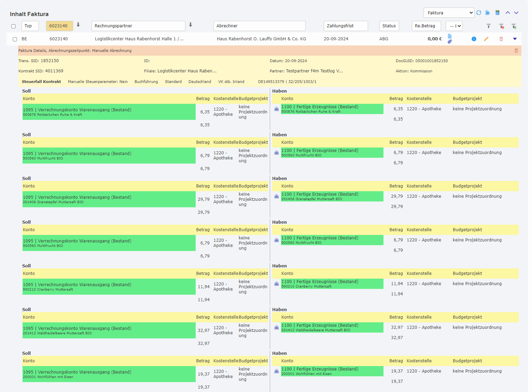This screenshot has height=392, width=532.
Task: Show info for invoice 6023140
Action: coord(474,39)
